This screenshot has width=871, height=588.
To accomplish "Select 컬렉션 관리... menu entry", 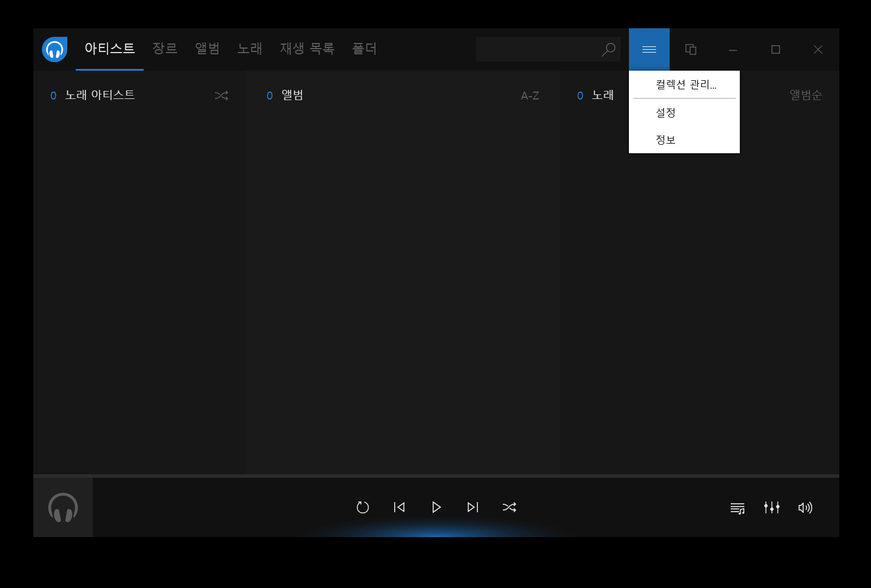I will (684, 85).
